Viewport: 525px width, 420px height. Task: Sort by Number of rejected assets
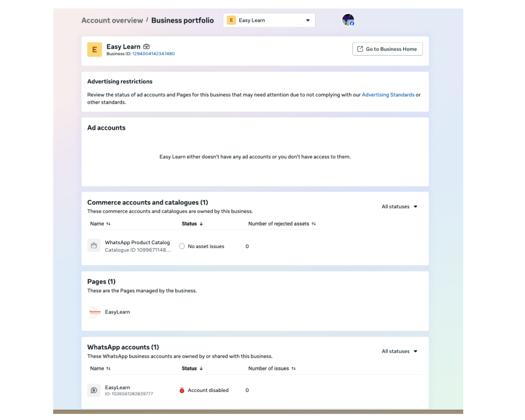tap(282, 224)
